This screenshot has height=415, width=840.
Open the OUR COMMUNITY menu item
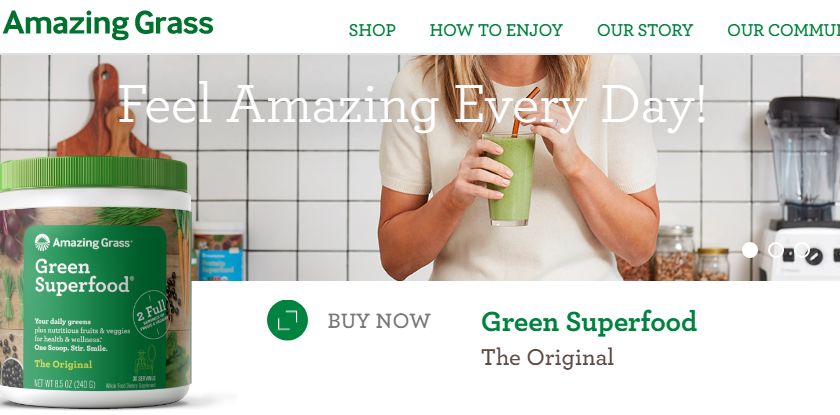[x=783, y=30]
